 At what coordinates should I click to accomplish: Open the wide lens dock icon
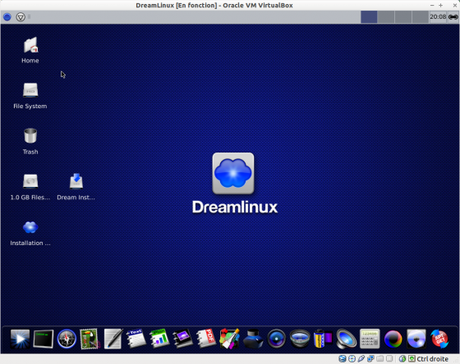tap(300, 339)
